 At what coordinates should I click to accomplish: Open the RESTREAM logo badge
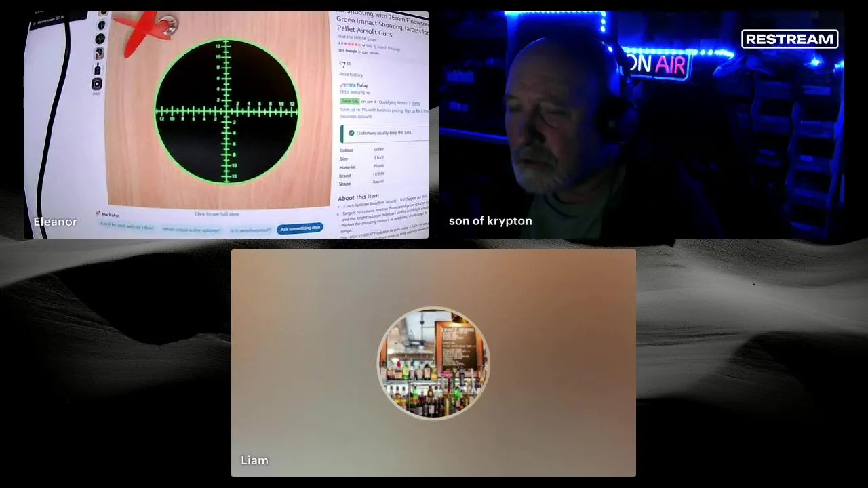789,39
